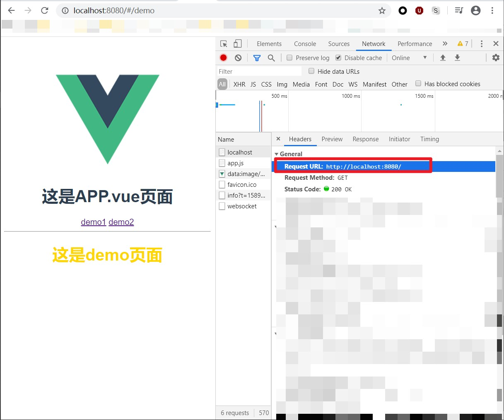
Task: Activate the inspect element picker icon
Action: tap(224, 44)
